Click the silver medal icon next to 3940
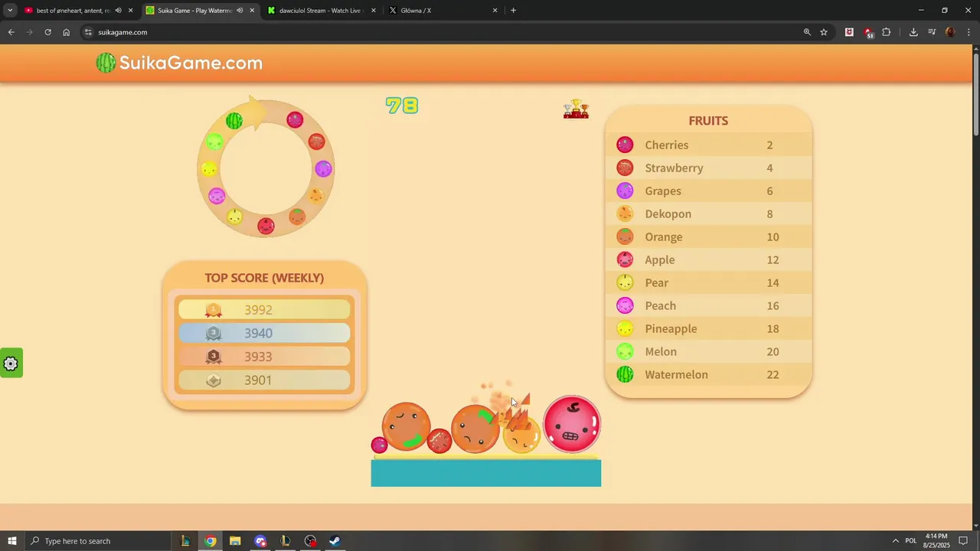Screen dimensions: 980x551 [x=214, y=333]
